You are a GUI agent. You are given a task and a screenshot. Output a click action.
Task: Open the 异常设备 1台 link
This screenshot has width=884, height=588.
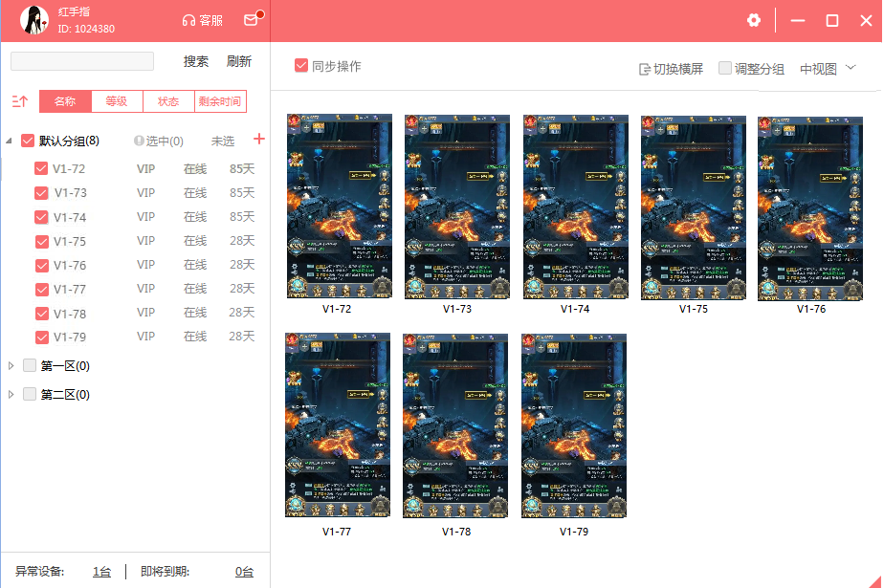tap(102, 572)
